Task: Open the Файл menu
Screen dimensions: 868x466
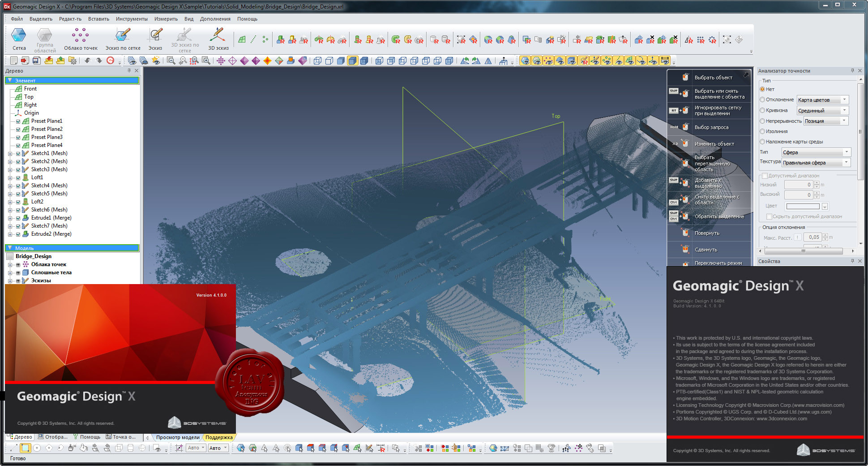Action: point(17,19)
